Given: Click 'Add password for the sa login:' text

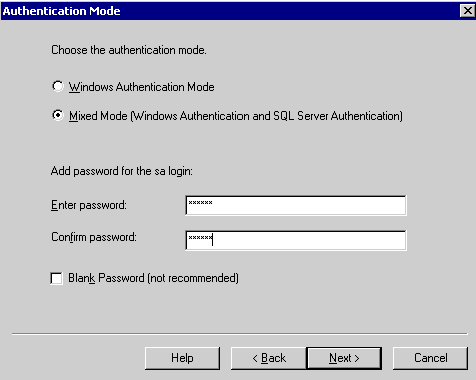Looking at the screenshot, I should [x=122, y=171].
